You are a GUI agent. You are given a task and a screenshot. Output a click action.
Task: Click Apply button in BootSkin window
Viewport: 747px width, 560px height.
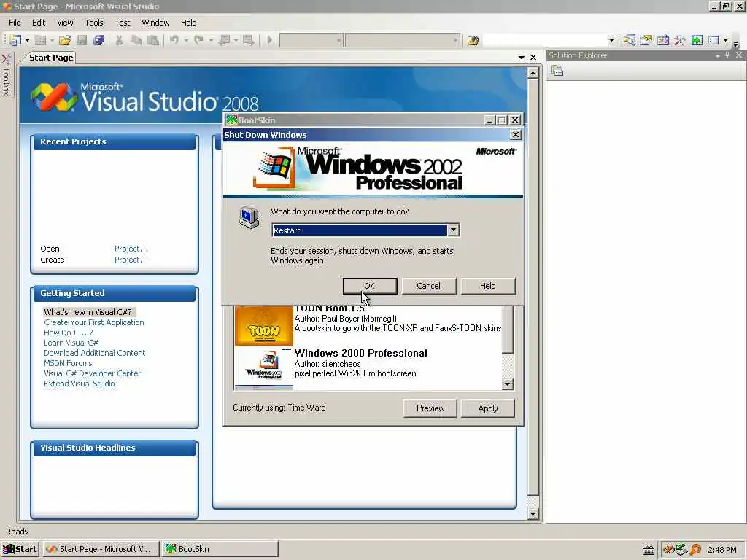pyautogui.click(x=488, y=408)
